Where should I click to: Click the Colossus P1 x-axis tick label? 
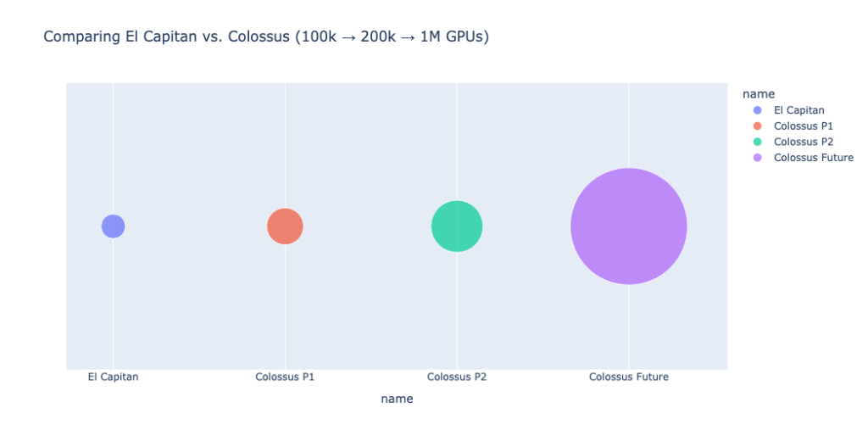click(285, 377)
